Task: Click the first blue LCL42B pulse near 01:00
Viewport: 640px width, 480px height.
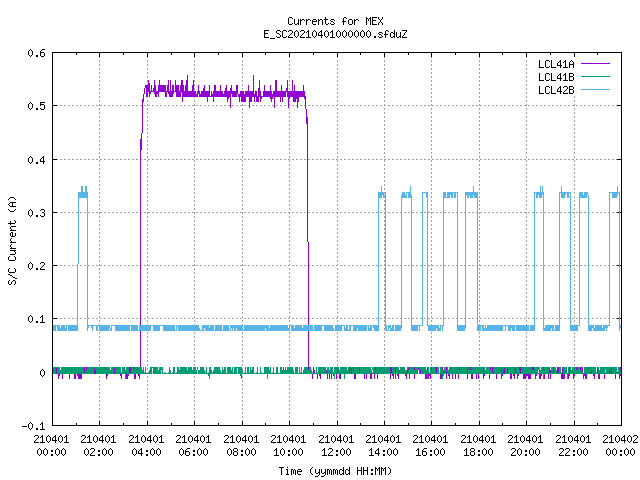Action: point(83,257)
